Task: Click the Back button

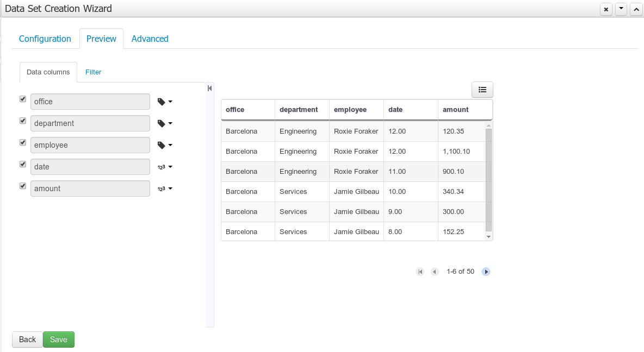Action: tap(27, 340)
